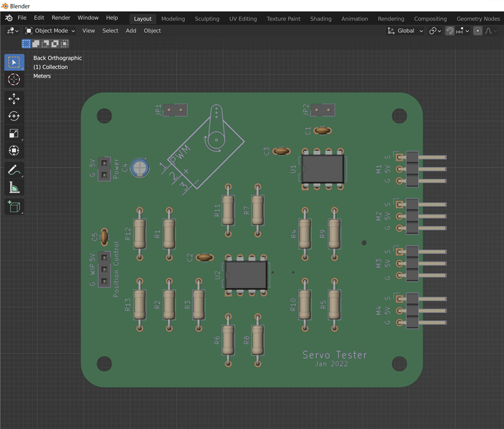Click the R11 resistor body
Screen dimensions: 504x429
228,210
